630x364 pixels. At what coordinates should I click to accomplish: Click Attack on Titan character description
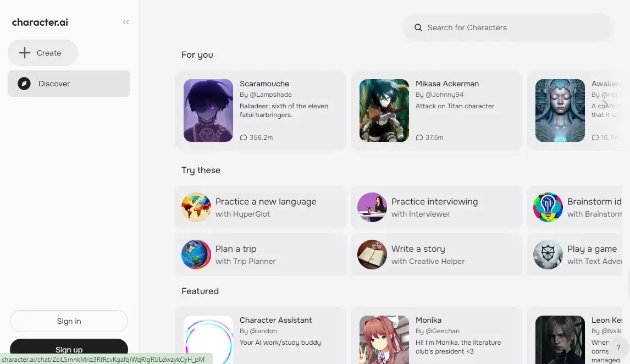coord(455,106)
